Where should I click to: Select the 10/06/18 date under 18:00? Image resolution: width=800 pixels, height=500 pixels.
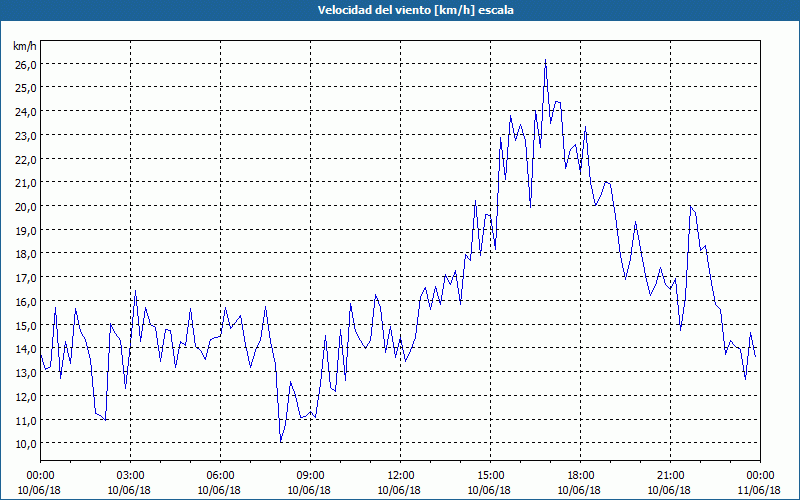click(579, 490)
